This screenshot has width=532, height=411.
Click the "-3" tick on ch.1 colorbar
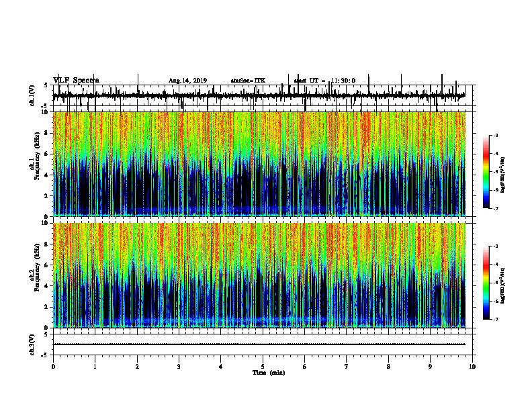pos(495,135)
